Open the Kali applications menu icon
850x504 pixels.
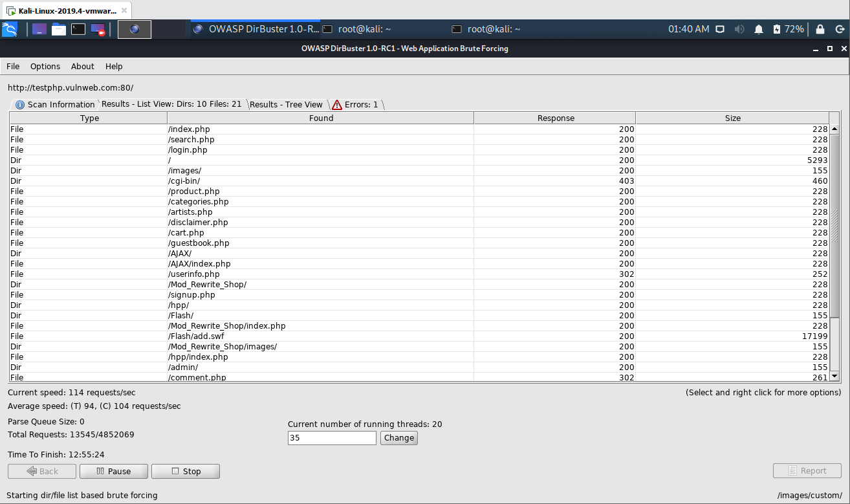click(x=10, y=29)
